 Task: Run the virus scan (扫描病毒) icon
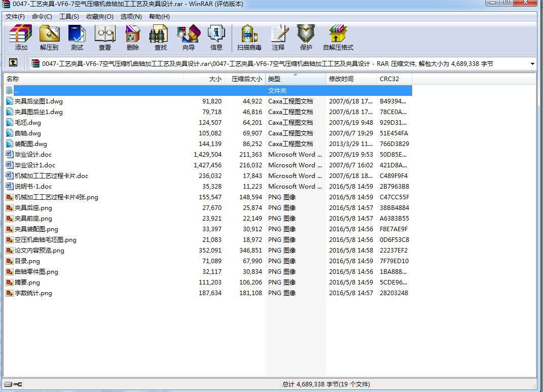pyautogui.click(x=249, y=38)
